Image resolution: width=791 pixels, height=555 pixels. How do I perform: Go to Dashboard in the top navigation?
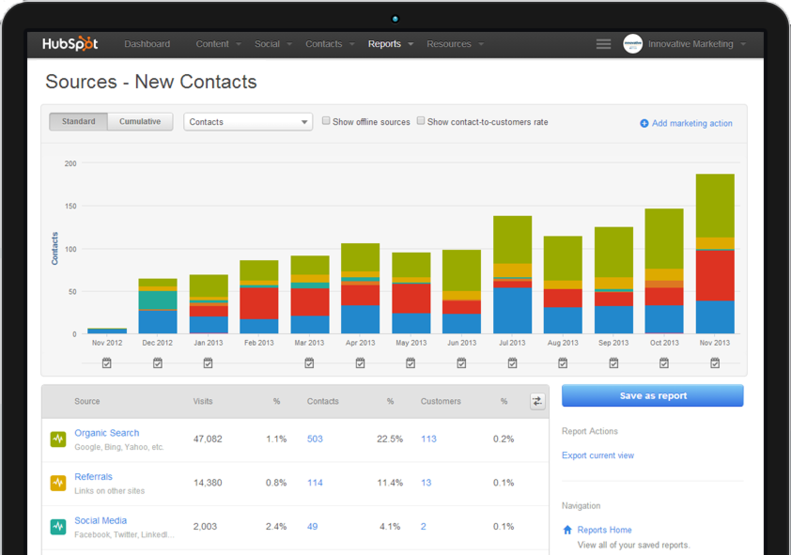click(x=147, y=44)
